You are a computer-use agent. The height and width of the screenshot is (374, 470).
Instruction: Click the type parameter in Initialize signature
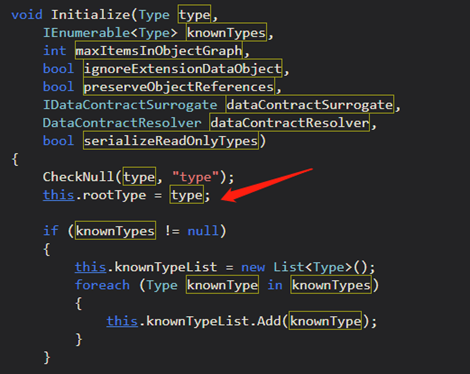pos(194,14)
